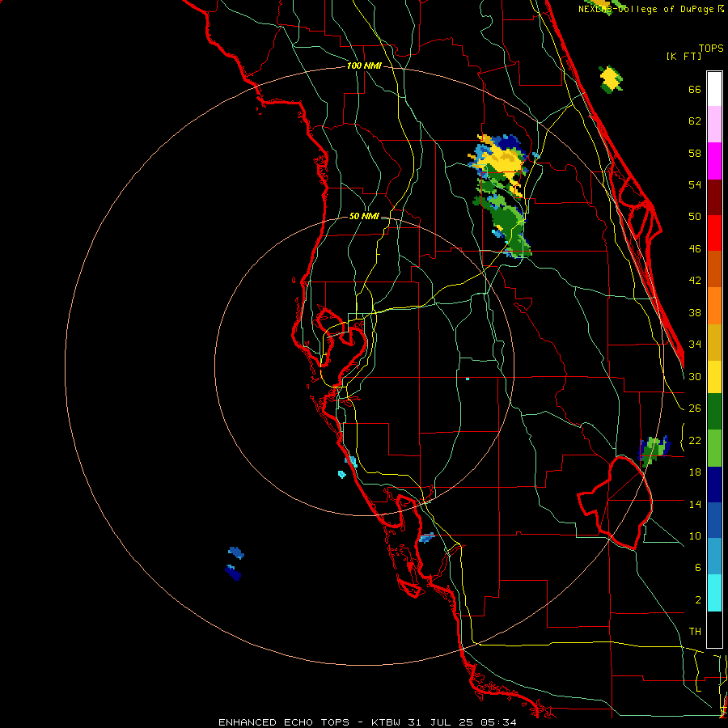
Task: Click the TOPS legend title
Action: (x=711, y=48)
